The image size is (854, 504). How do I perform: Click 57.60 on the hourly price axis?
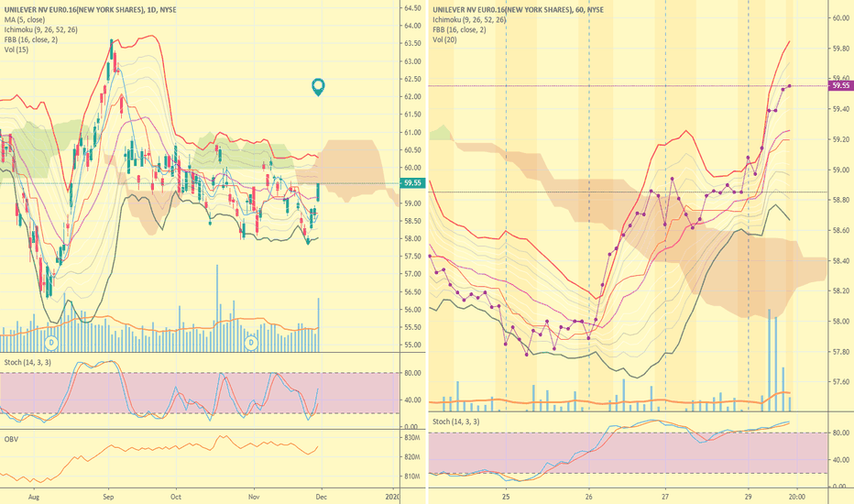(841, 382)
